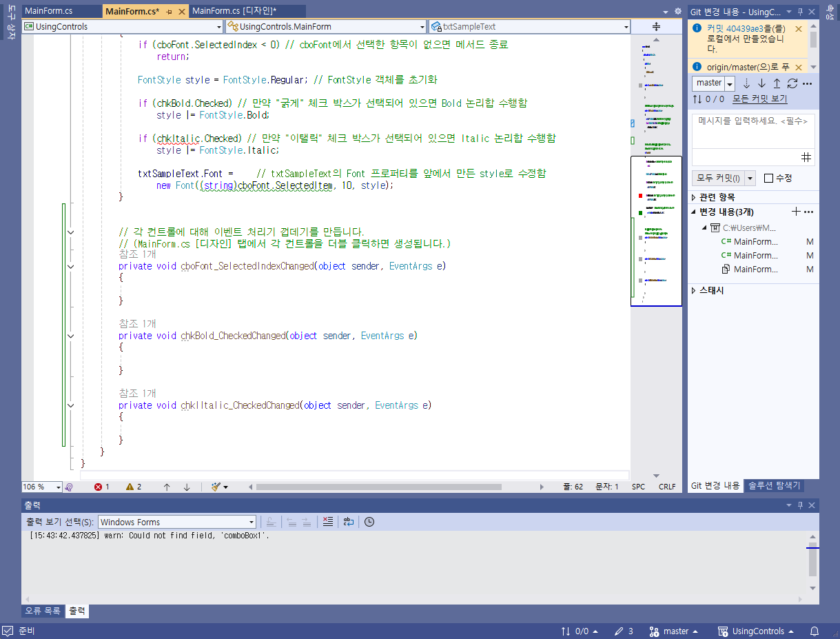
Task: Run code cleanup with the broom icon
Action: point(216,487)
